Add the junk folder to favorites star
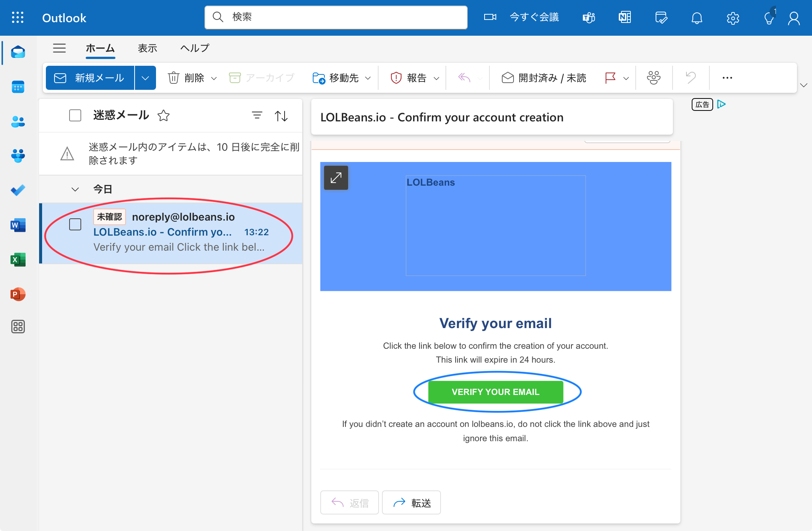This screenshot has width=812, height=531. point(164,115)
